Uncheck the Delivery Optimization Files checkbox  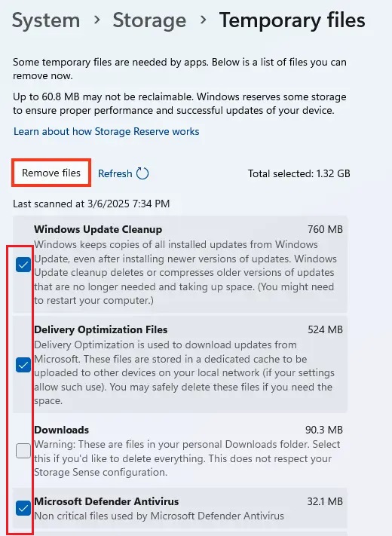(x=23, y=365)
